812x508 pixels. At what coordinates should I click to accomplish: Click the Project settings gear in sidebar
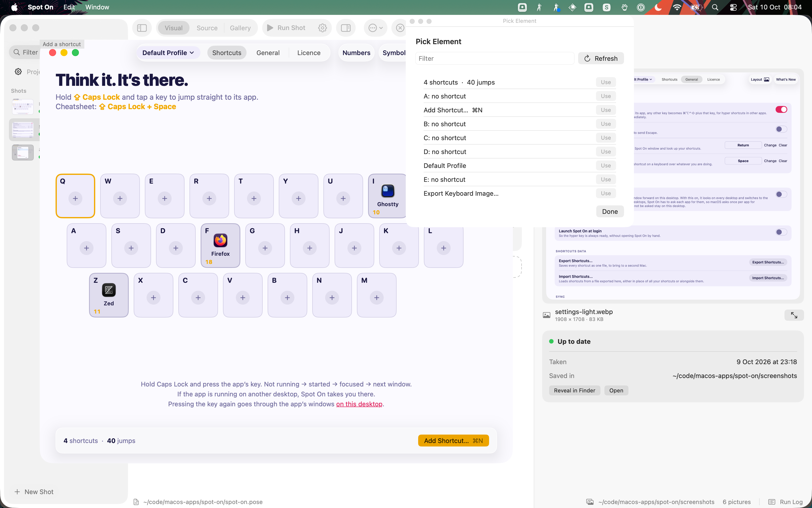[x=18, y=72]
